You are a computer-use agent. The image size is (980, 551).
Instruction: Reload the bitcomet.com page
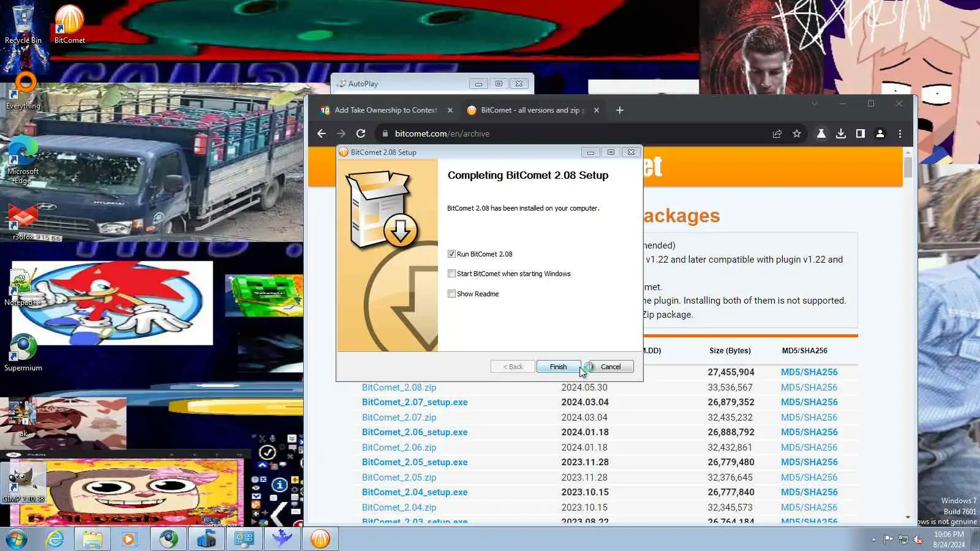(x=361, y=133)
